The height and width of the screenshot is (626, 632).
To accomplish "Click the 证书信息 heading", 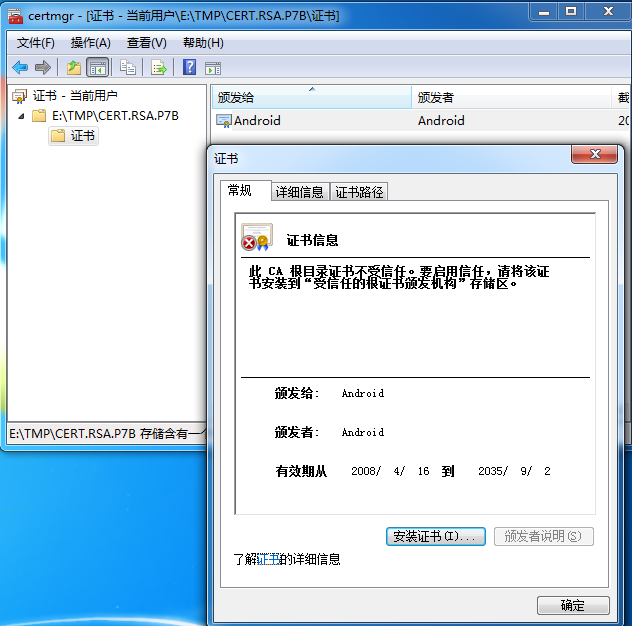I will pos(312,240).
